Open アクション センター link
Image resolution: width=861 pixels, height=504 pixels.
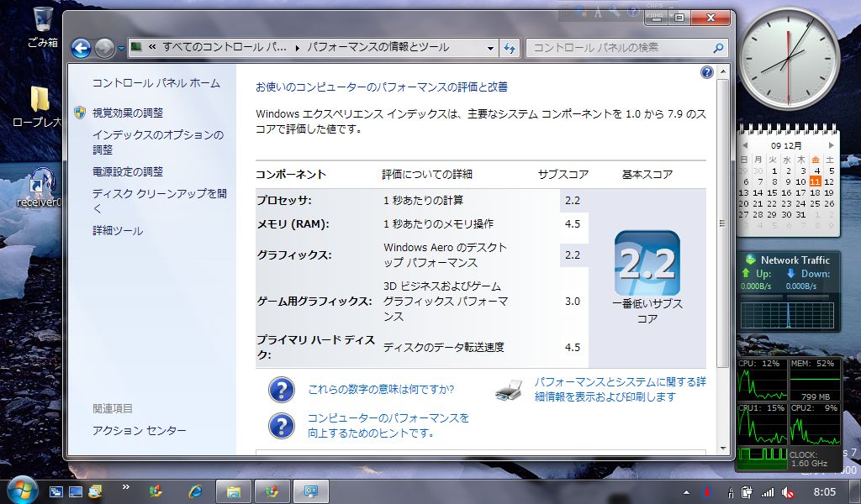coord(139,431)
